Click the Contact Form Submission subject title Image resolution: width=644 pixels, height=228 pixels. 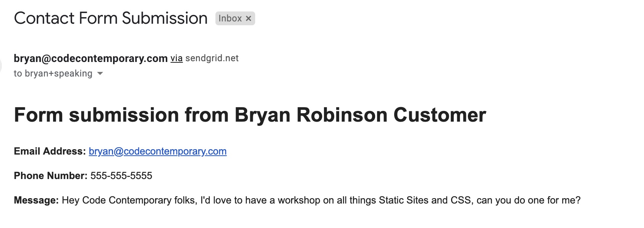pos(111,18)
